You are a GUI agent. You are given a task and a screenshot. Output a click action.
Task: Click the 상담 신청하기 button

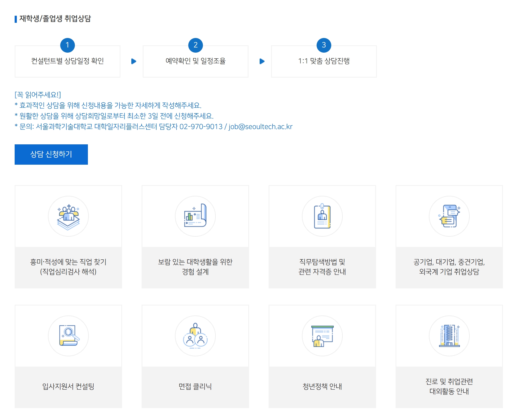pyautogui.click(x=51, y=154)
